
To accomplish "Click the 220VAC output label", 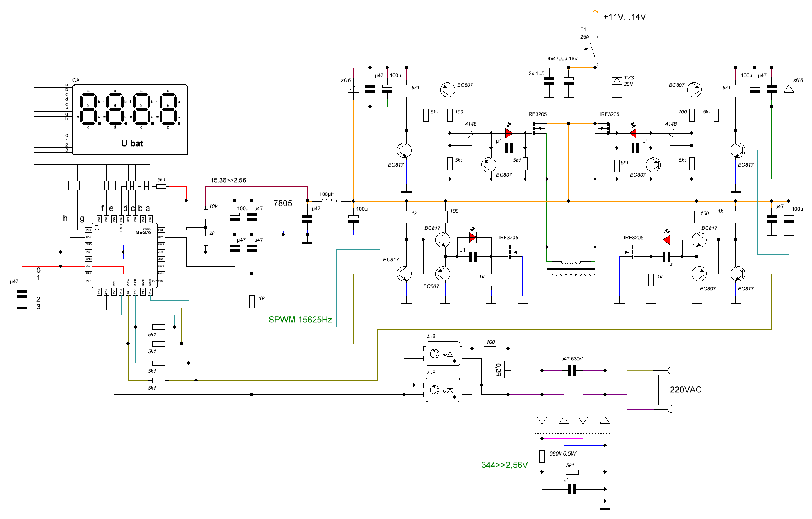I will [686, 390].
